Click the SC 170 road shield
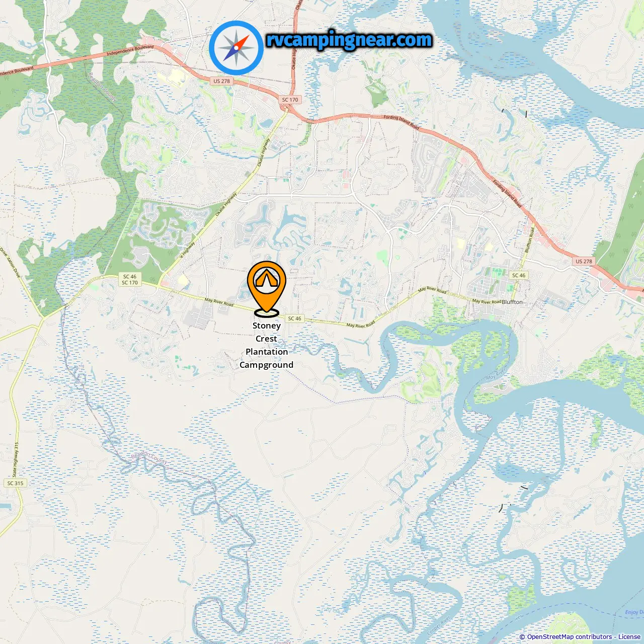Viewport: 644px width, 644px height. pos(290,100)
